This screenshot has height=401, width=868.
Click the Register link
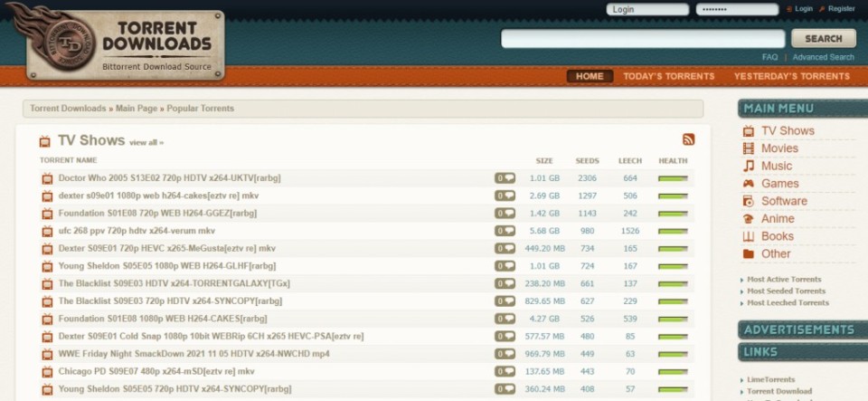(842, 9)
